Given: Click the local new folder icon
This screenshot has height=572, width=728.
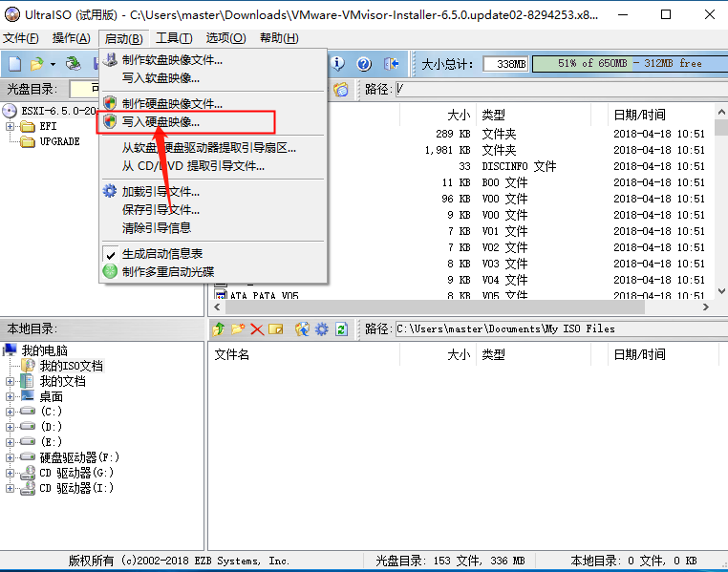Looking at the screenshot, I should click(238, 328).
